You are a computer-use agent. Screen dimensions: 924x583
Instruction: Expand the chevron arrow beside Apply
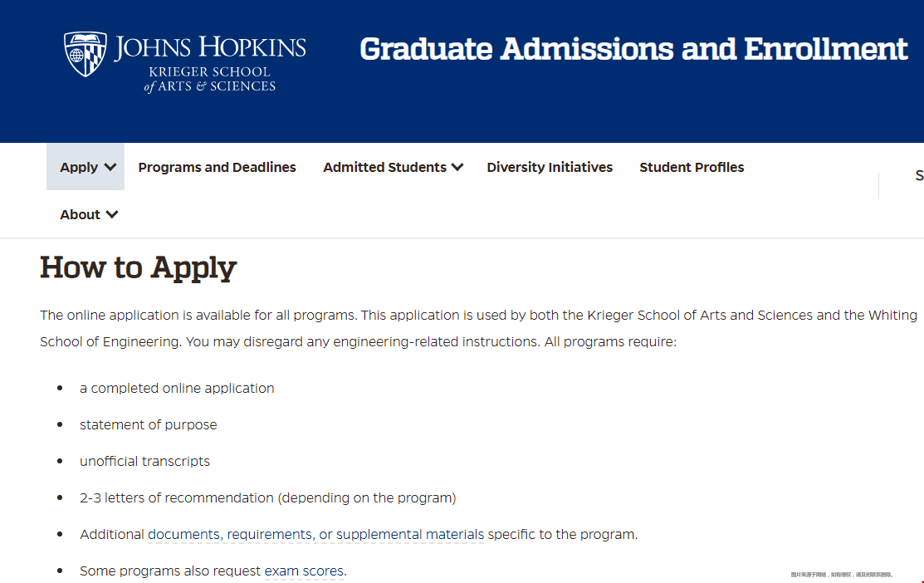click(x=110, y=168)
